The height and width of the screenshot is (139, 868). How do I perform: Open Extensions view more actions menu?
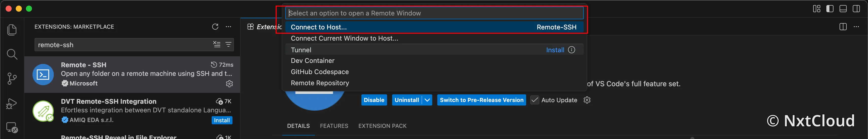[228, 27]
